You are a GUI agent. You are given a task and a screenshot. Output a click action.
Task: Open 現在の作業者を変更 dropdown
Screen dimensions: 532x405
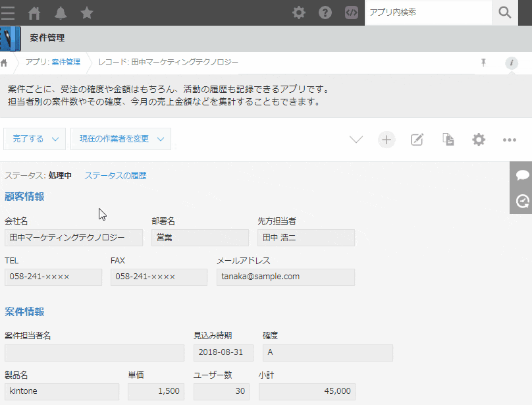(120, 139)
